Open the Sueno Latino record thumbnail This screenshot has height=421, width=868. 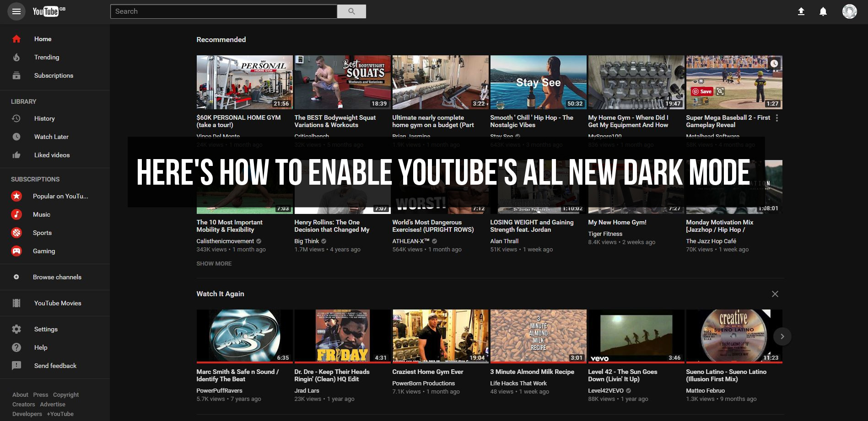point(734,336)
